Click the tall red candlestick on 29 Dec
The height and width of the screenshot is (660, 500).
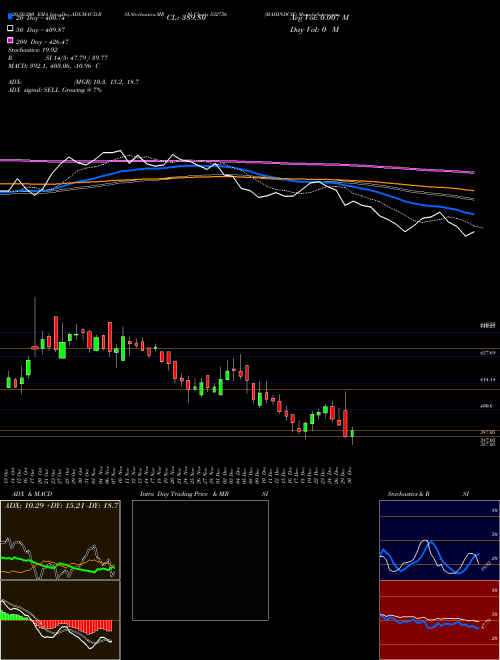click(346, 423)
